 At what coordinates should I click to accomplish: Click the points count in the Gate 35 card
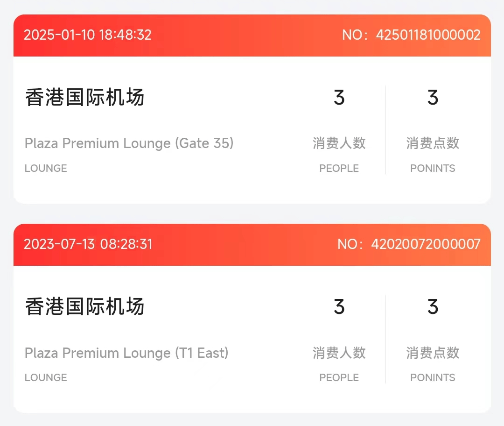tap(433, 98)
